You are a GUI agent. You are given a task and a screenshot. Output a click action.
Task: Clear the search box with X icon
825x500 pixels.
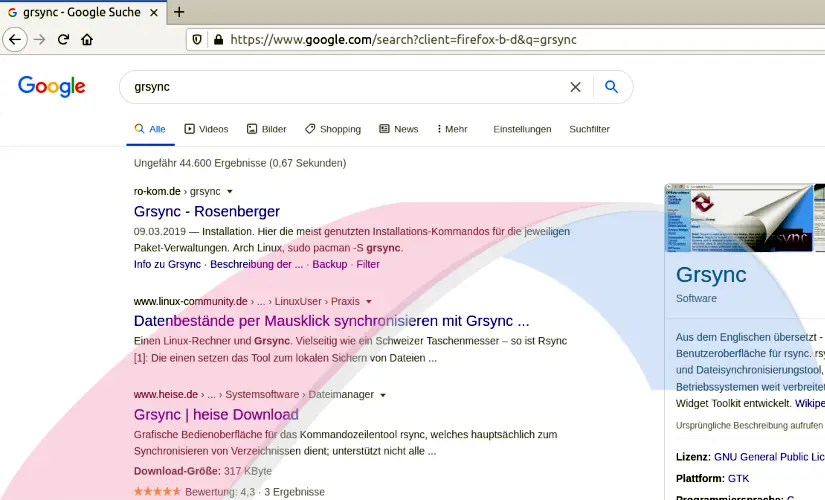tap(576, 87)
